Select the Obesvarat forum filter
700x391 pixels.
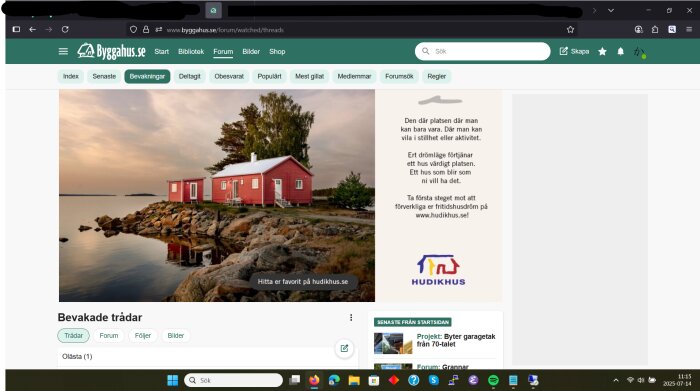pyautogui.click(x=229, y=76)
